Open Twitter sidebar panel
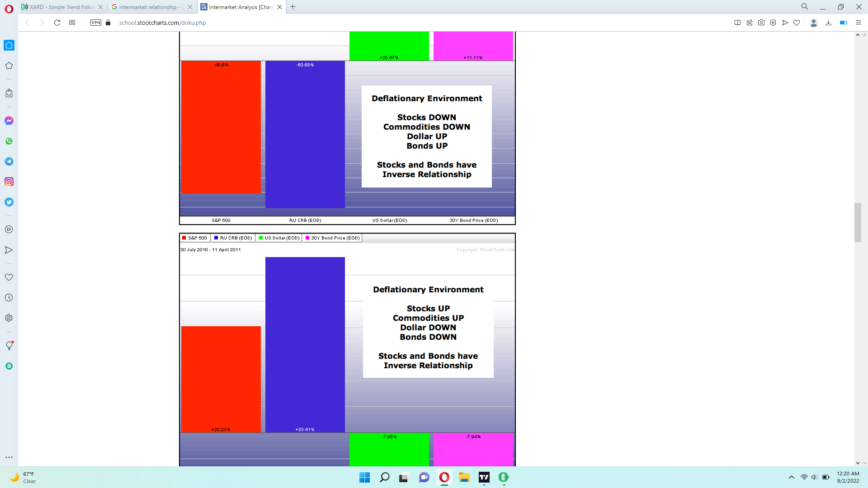868x488 pixels. pyautogui.click(x=9, y=202)
